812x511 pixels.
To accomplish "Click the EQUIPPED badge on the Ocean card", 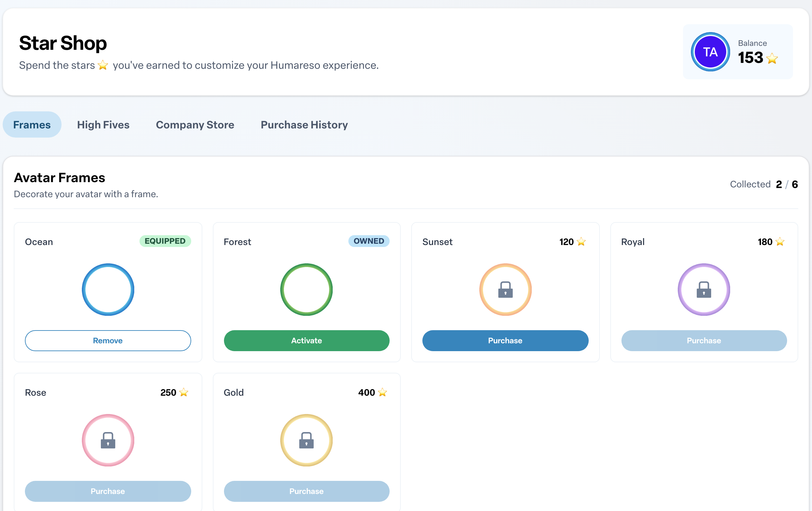I will 165,241.
